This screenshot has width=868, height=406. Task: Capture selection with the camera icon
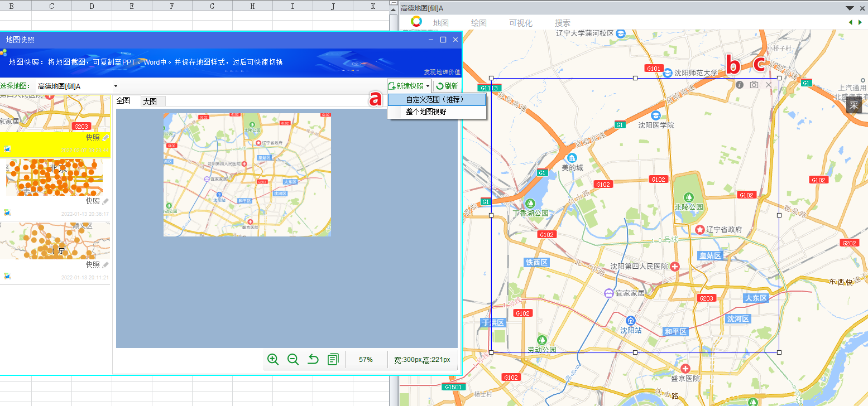pos(754,85)
